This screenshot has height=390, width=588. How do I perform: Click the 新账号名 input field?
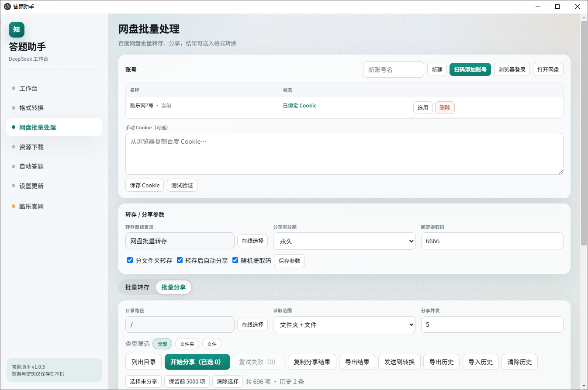(x=394, y=69)
